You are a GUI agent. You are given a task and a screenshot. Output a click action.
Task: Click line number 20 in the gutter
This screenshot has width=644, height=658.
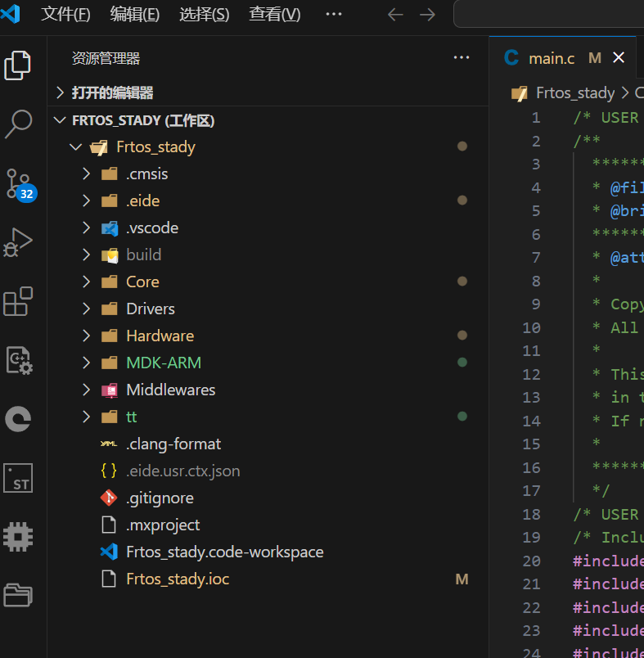[532, 561]
